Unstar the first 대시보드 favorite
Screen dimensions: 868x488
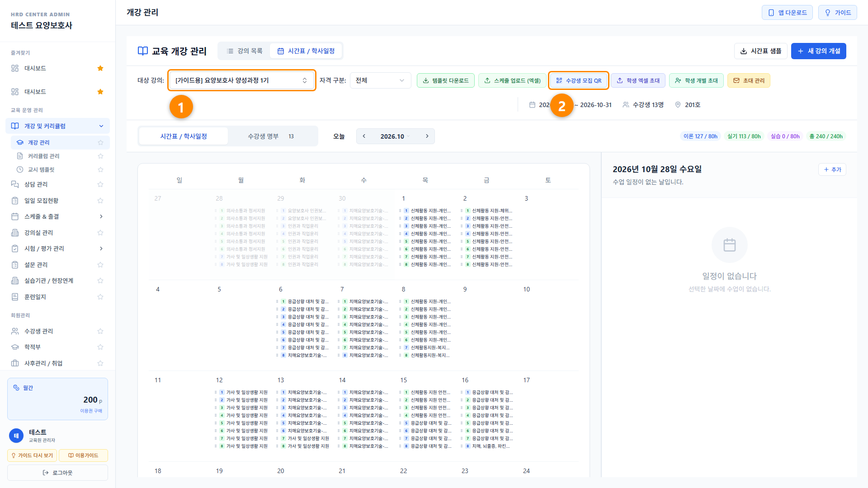[x=100, y=68]
